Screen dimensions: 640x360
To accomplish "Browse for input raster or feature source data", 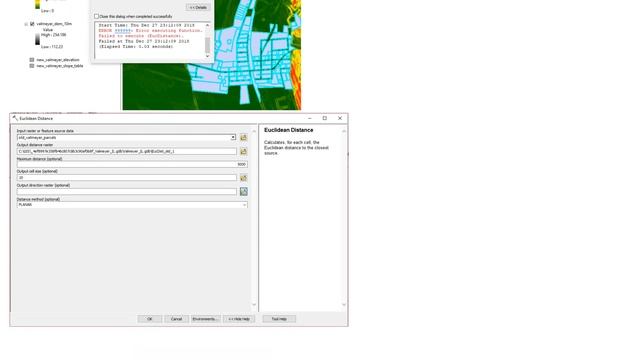I will (x=244, y=138).
